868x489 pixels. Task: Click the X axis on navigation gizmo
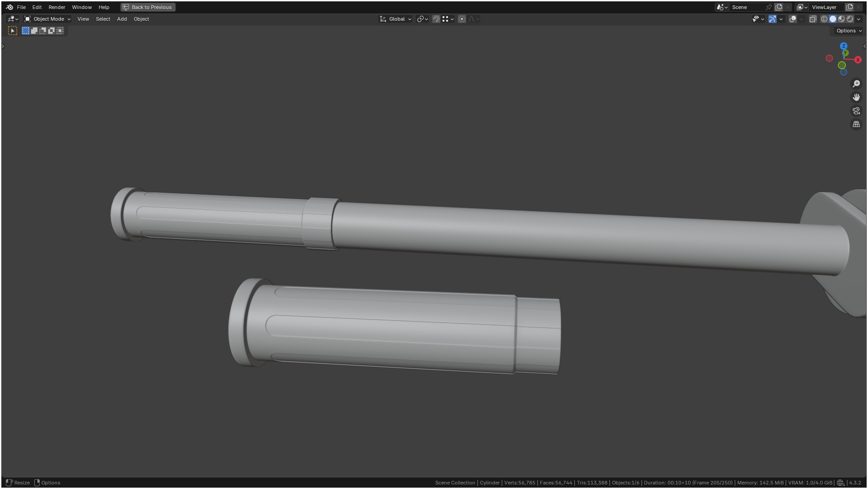tap(858, 60)
